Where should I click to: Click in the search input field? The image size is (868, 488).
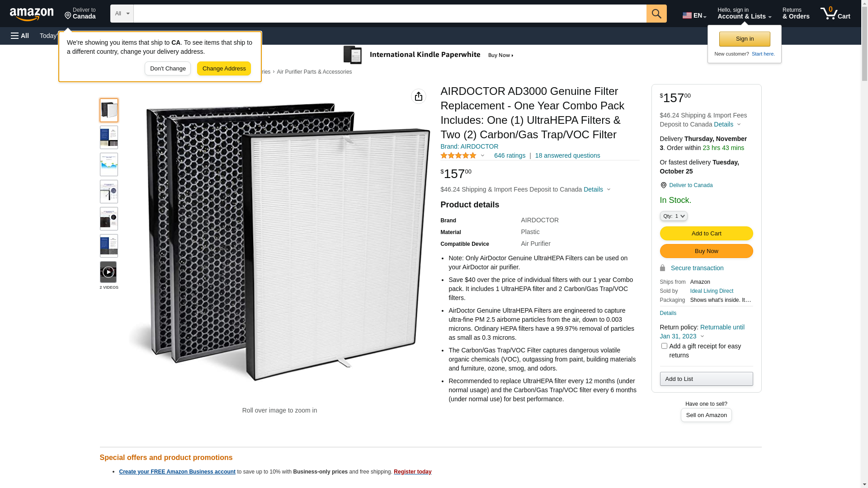pos(390,14)
